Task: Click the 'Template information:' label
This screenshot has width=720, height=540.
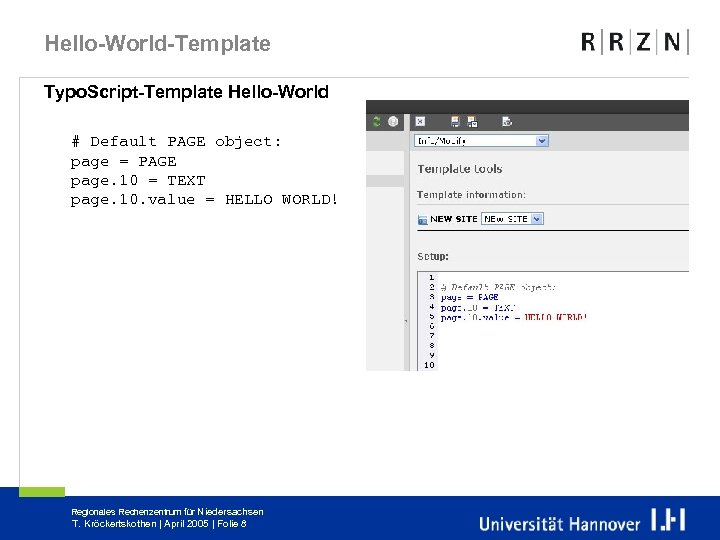Action: (x=471, y=195)
